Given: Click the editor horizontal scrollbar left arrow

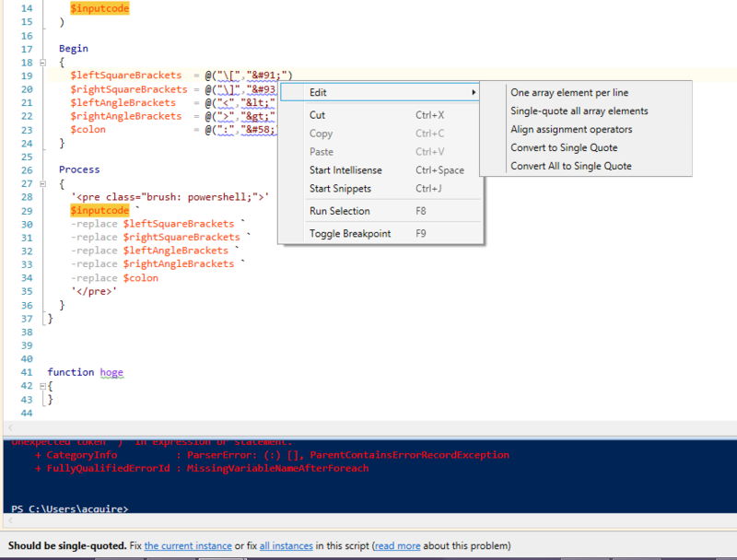Looking at the screenshot, I should pyautogui.click(x=10, y=427).
